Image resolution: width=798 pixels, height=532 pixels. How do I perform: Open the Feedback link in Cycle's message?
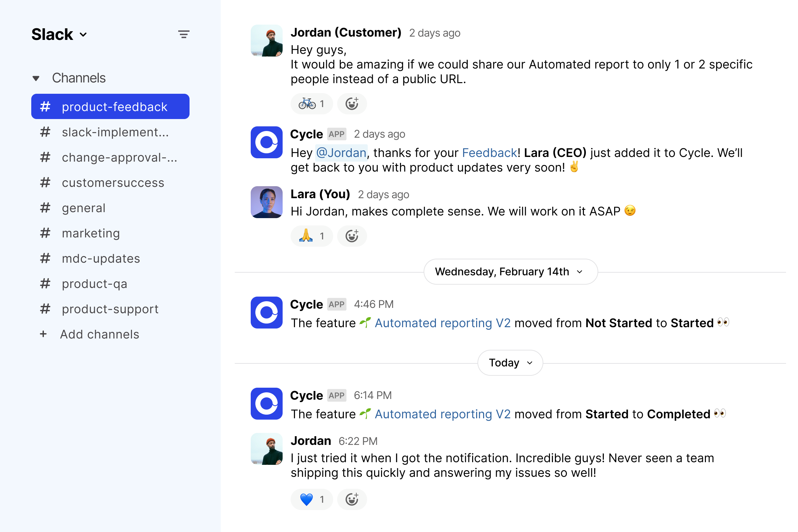(x=490, y=153)
